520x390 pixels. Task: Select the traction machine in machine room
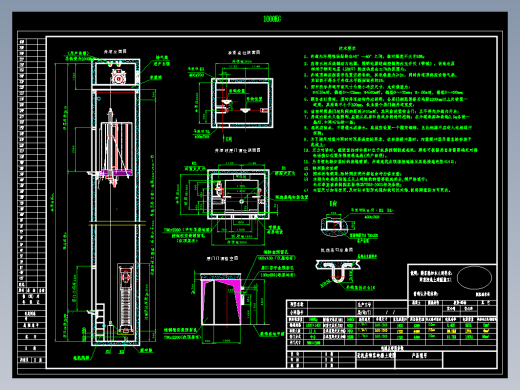coord(118,76)
